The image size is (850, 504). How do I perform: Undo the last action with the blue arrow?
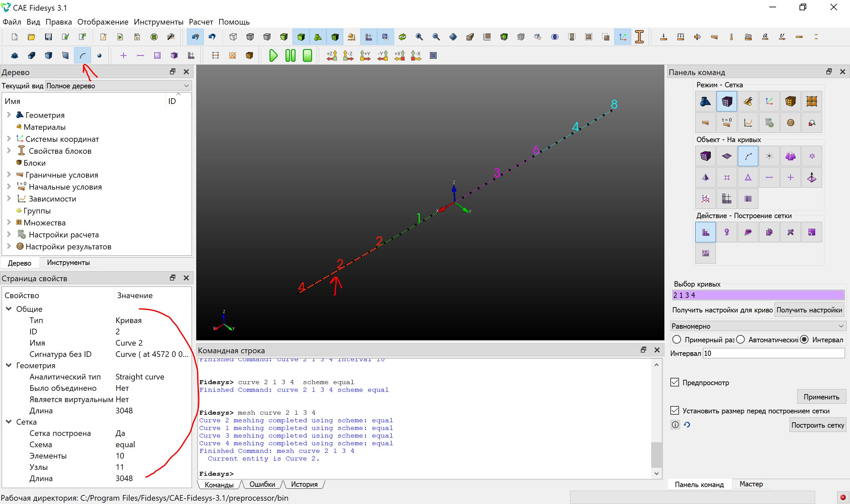pos(212,37)
